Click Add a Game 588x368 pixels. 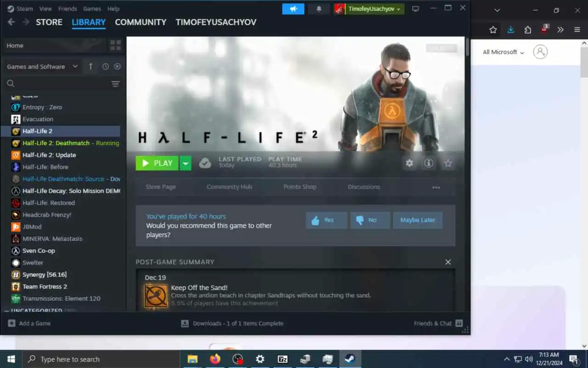tap(29, 323)
